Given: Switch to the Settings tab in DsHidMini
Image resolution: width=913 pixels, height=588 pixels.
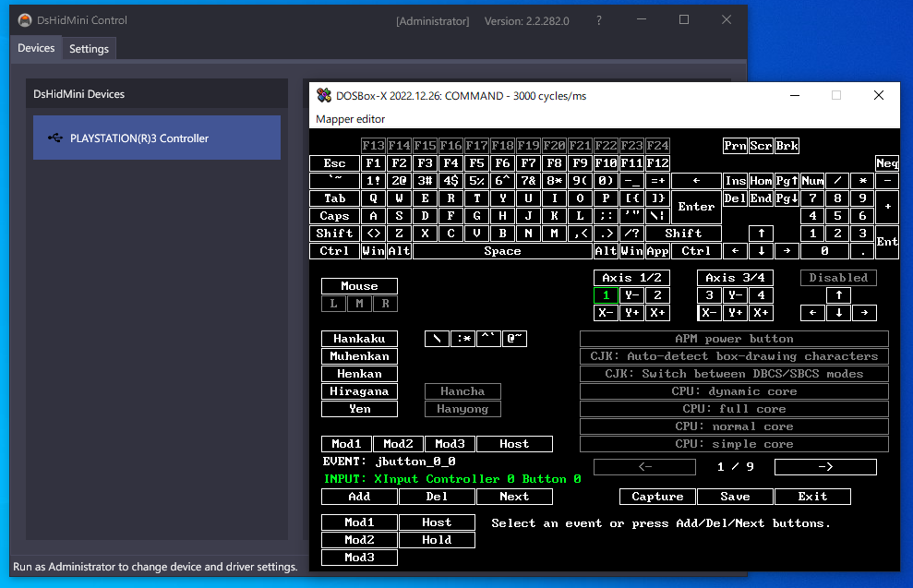Looking at the screenshot, I should coord(89,48).
